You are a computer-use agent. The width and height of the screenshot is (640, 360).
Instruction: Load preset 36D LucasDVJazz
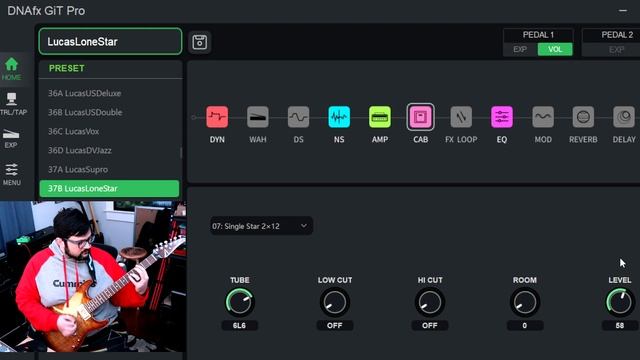109,150
